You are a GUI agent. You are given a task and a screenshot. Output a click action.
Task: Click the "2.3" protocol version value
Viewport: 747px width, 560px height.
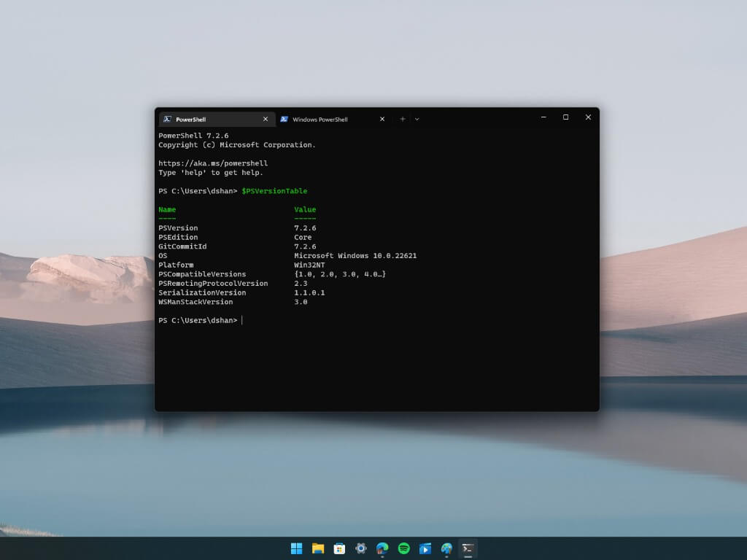coord(301,284)
